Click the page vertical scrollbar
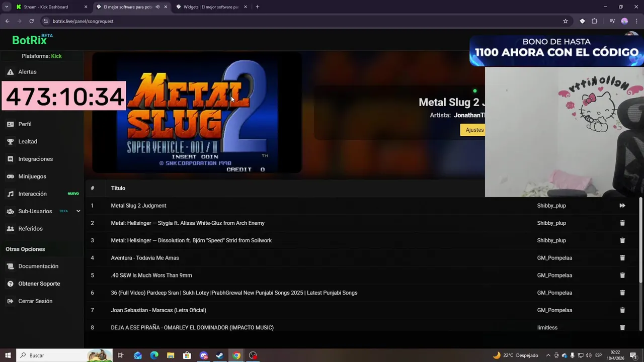The width and height of the screenshot is (644, 362). pos(641,239)
